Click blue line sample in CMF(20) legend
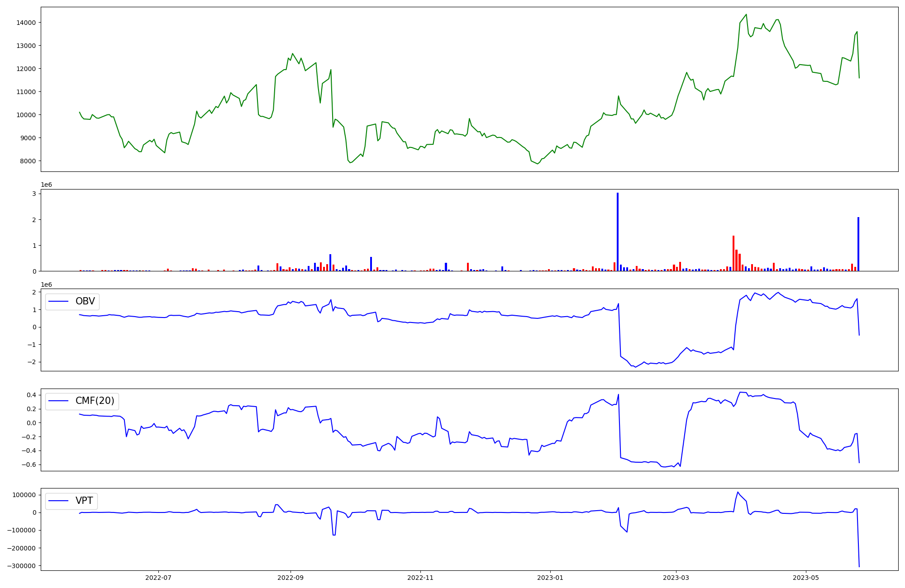This screenshot has width=905, height=588. pyautogui.click(x=58, y=401)
